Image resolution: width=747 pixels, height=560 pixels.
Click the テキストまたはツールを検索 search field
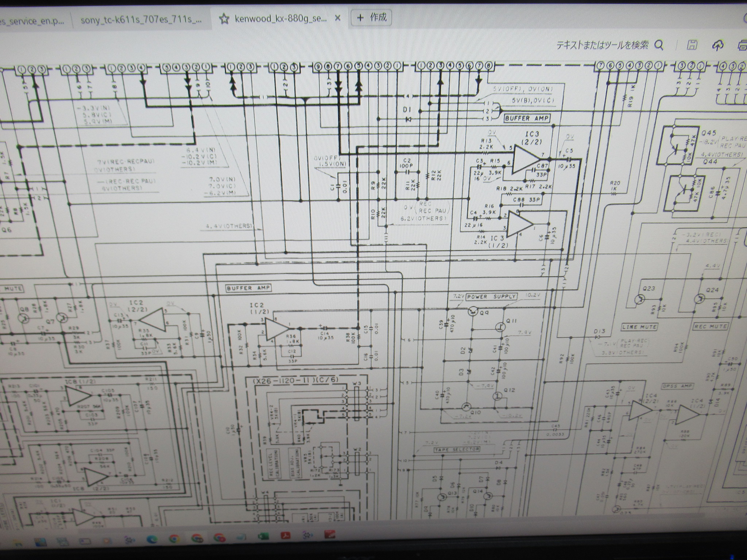pyautogui.click(x=602, y=45)
